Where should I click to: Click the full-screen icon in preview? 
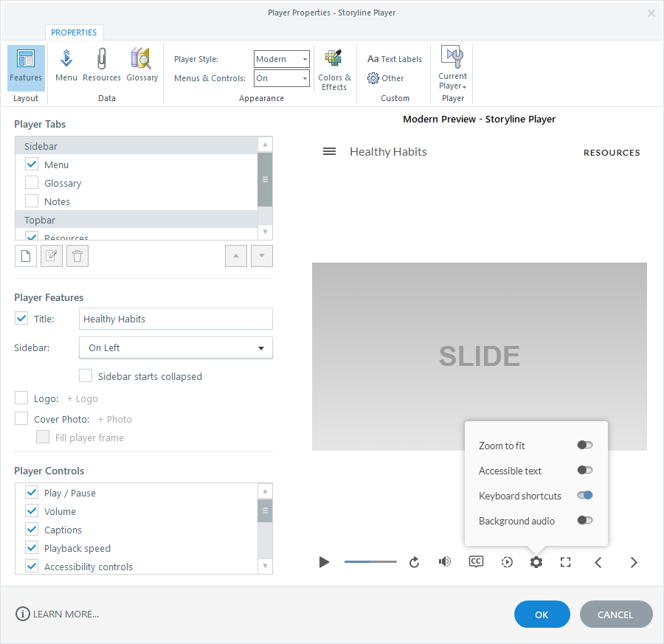point(565,562)
